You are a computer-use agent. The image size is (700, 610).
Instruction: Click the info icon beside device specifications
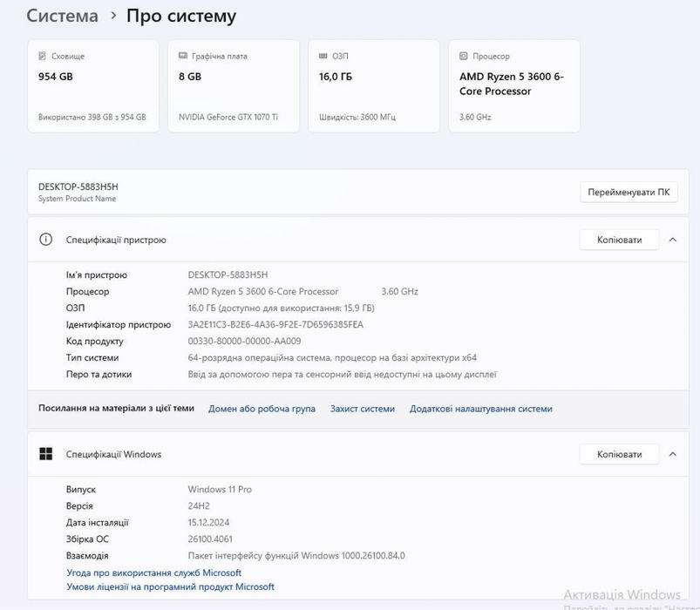click(46, 240)
